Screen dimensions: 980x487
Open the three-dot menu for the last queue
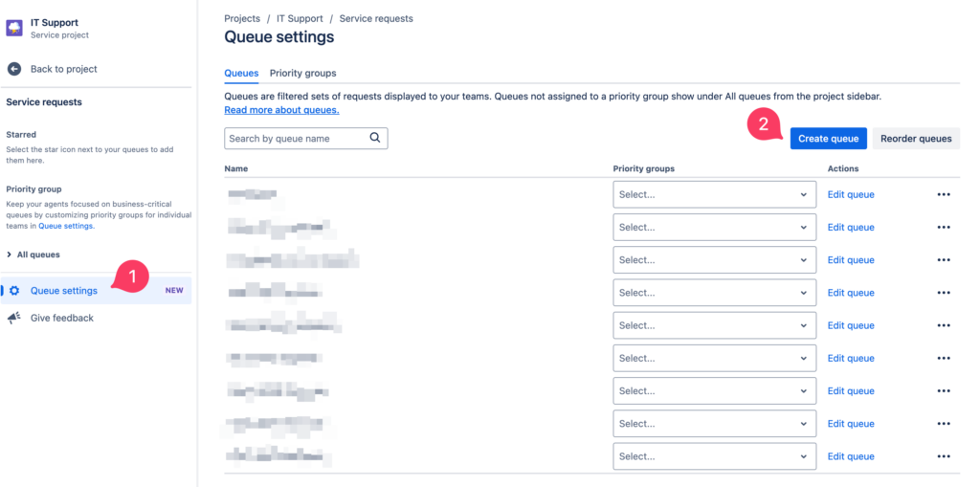(x=944, y=456)
